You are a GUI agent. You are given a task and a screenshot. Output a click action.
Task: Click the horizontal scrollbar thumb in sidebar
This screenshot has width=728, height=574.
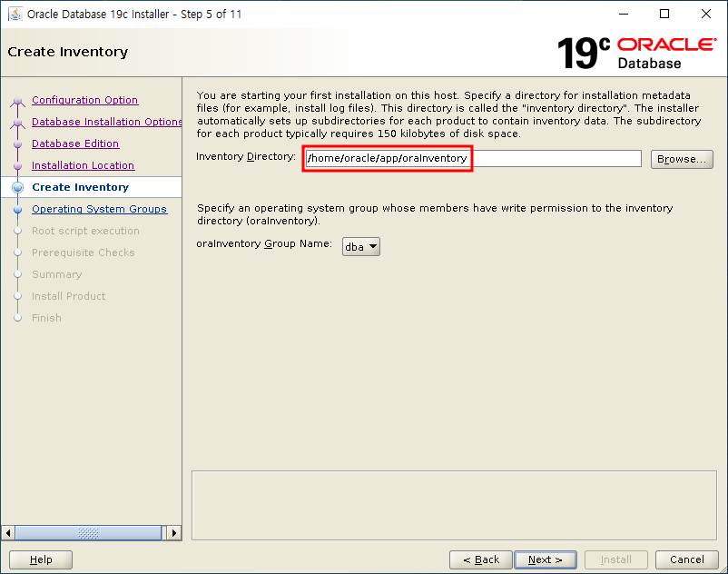coord(88,532)
